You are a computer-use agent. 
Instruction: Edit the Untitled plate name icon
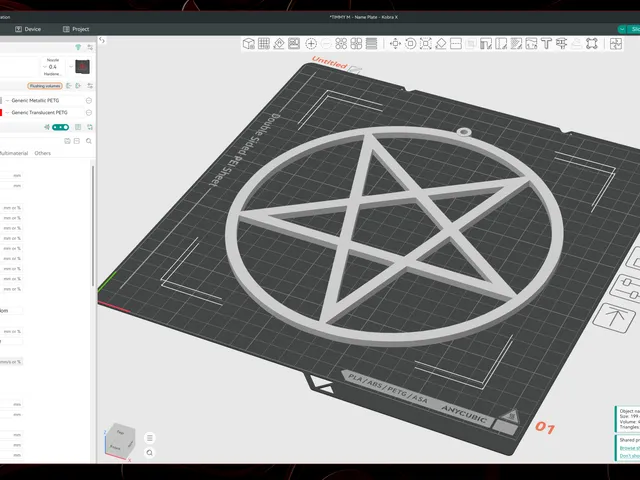coord(355,70)
